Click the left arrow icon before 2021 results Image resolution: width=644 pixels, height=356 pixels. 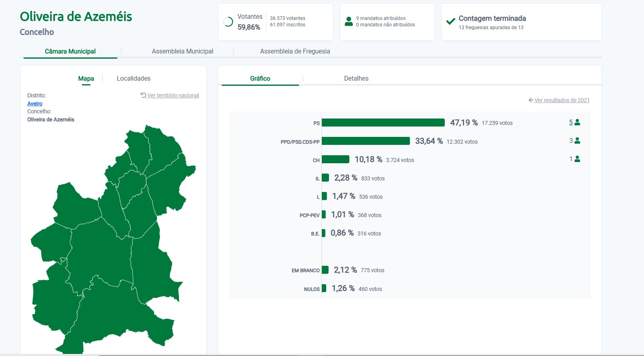[x=531, y=100]
